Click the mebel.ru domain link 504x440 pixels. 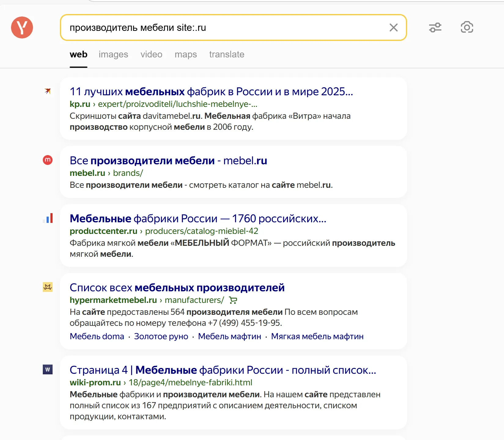pos(87,173)
